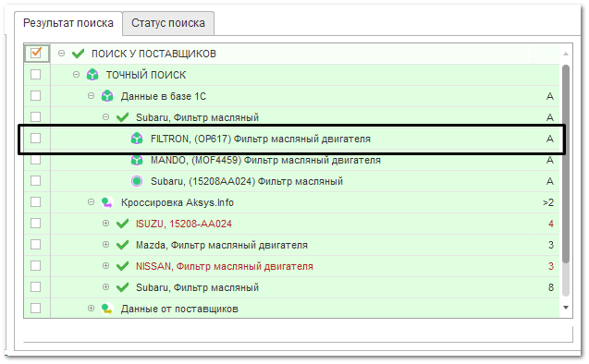Select the red ISUZU, 15208-AA024 entry

(184, 224)
